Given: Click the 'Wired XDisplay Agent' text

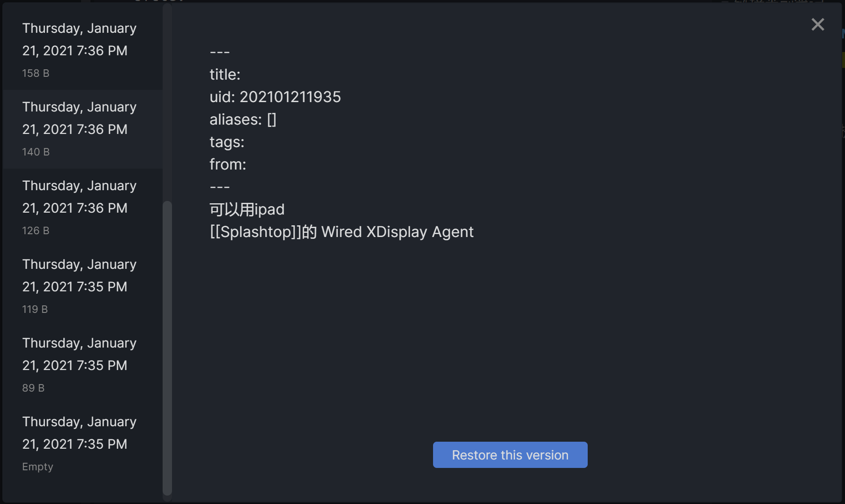Looking at the screenshot, I should 397,232.
